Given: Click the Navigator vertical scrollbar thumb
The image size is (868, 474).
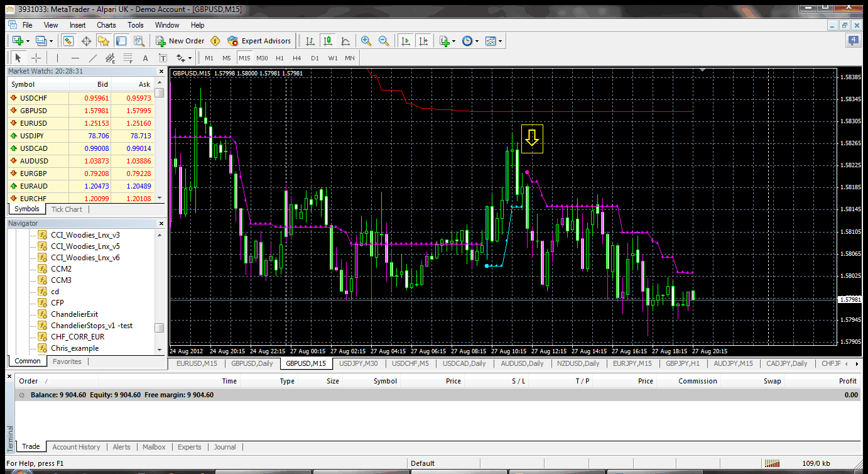Looking at the screenshot, I should point(160,328).
